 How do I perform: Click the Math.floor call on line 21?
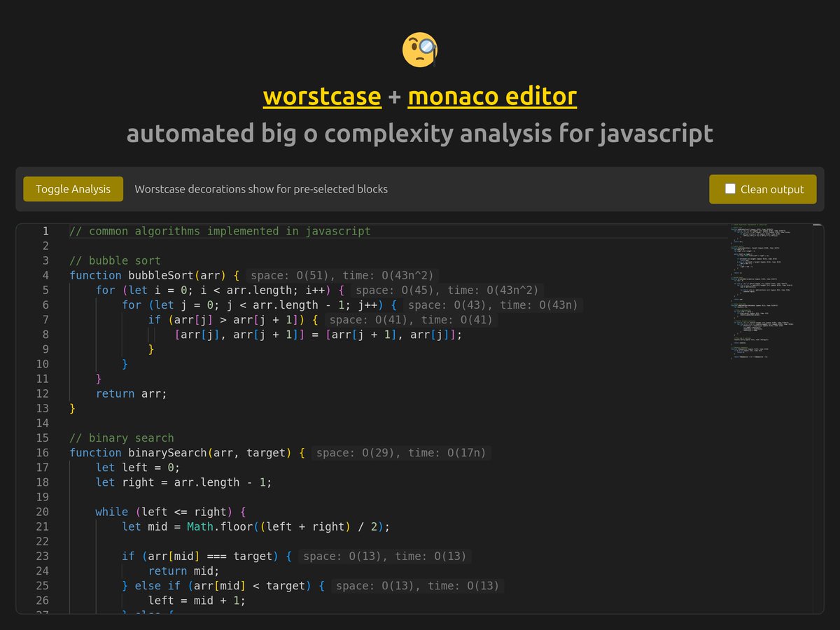288,526
